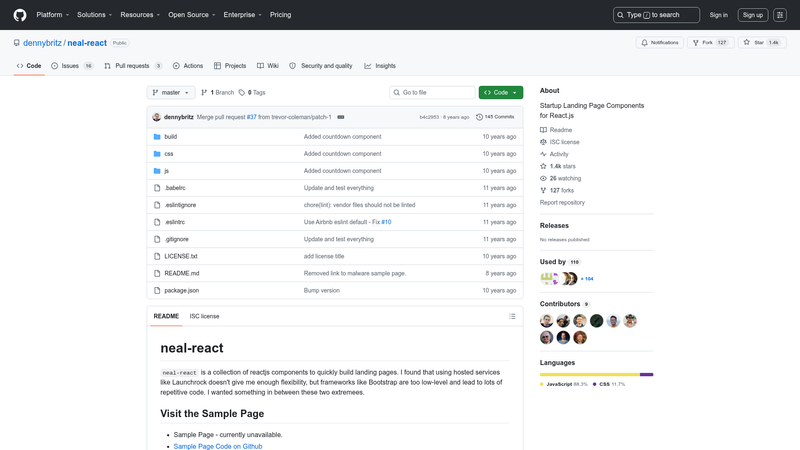800x450 pixels.
Task: Open README.md file
Action: 182,273
